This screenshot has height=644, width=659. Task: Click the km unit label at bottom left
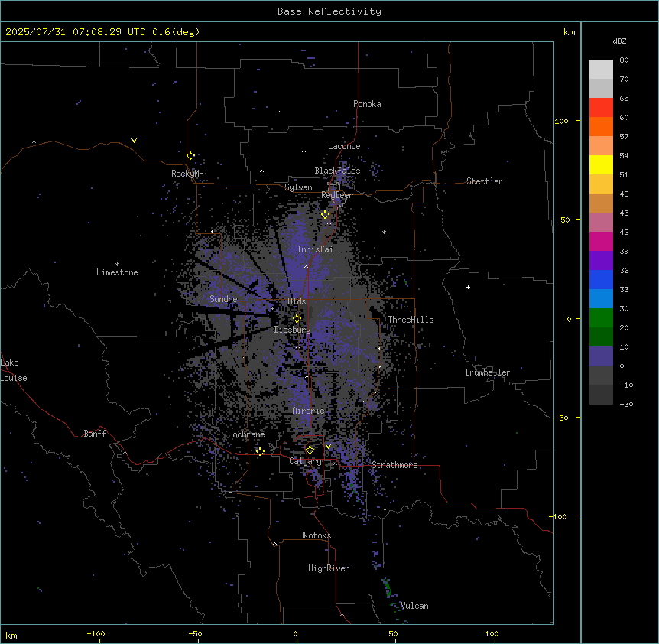pyautogui.click(x=11, y=636)
